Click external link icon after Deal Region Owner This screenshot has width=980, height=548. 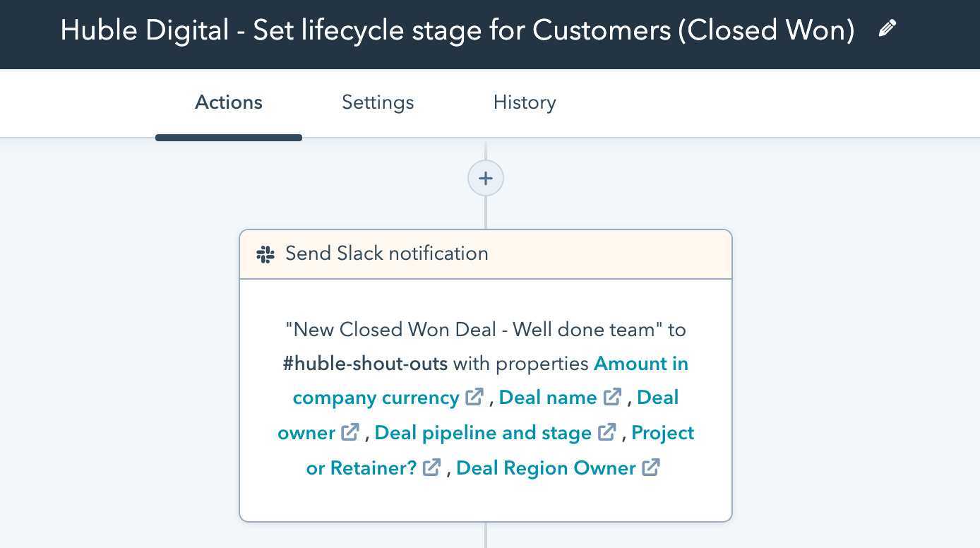(x=651, y=467)
